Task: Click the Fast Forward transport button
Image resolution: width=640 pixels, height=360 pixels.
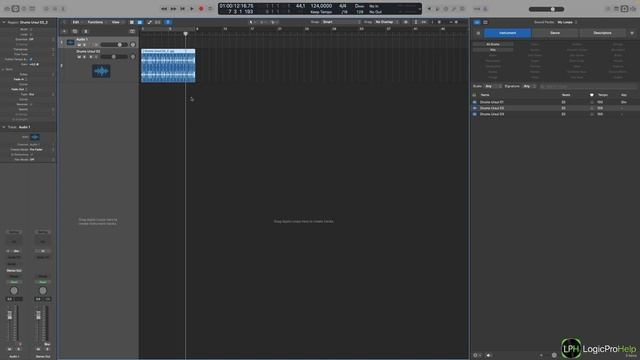Action: [173, 9]
